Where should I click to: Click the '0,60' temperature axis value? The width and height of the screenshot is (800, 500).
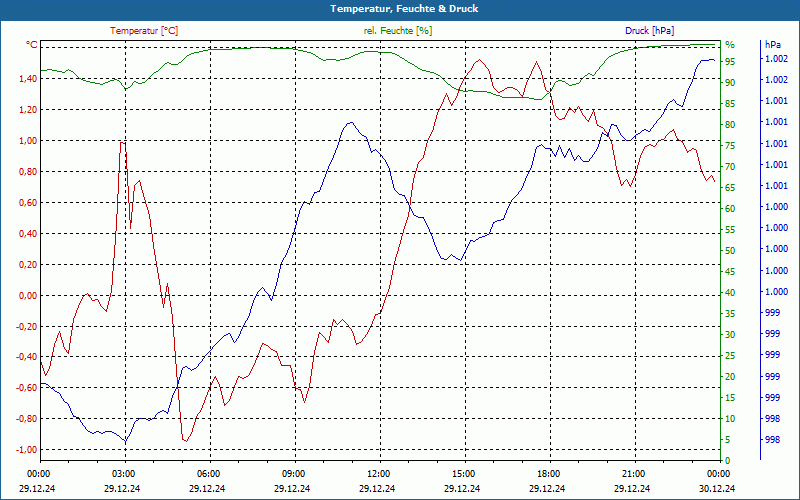28,203
